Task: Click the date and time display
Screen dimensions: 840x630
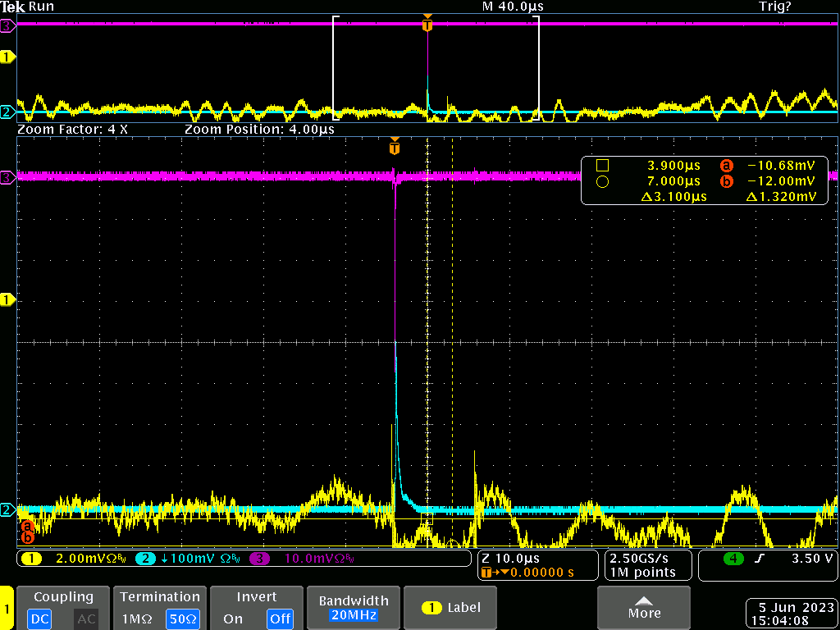Action: coord(790,614)
